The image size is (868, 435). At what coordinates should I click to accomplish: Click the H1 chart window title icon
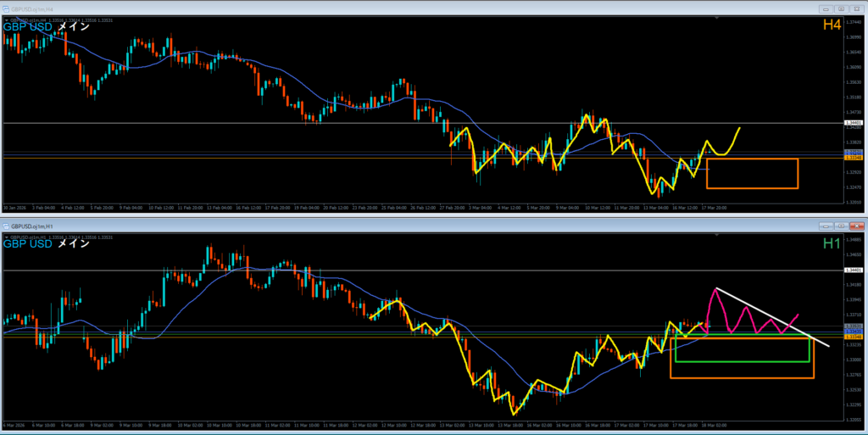coord(6,226)
